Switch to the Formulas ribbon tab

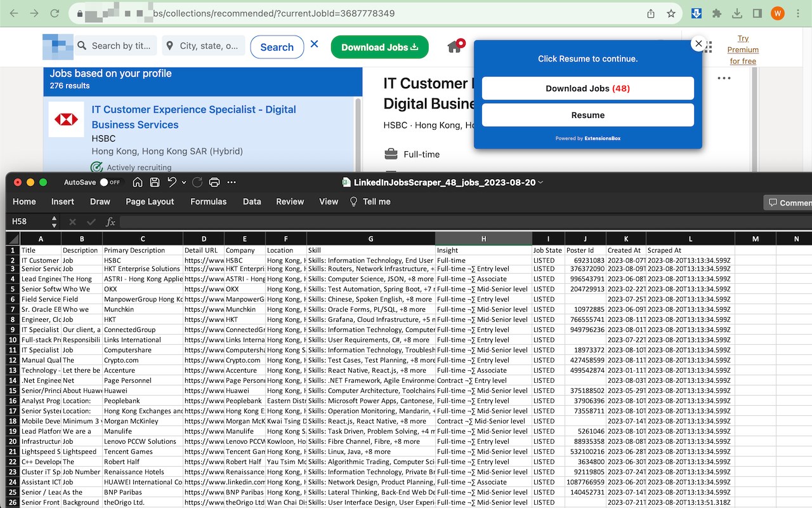[209, 201]
